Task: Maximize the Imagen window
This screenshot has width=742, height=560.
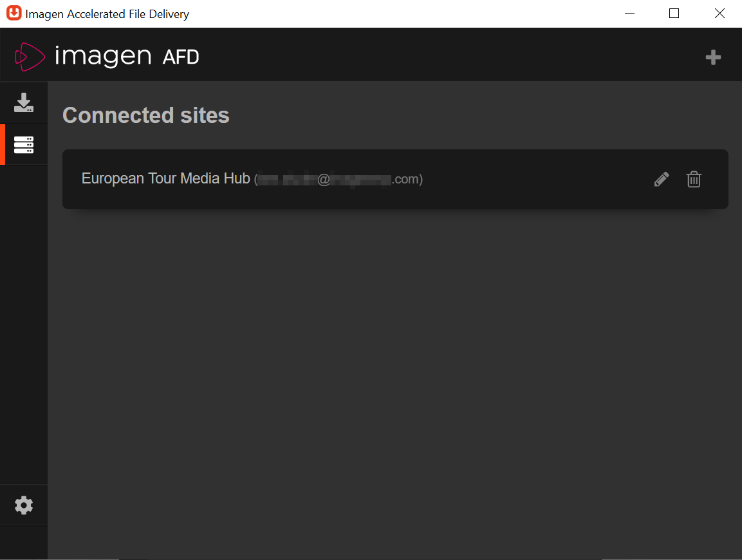Action: tap(674, 14)
